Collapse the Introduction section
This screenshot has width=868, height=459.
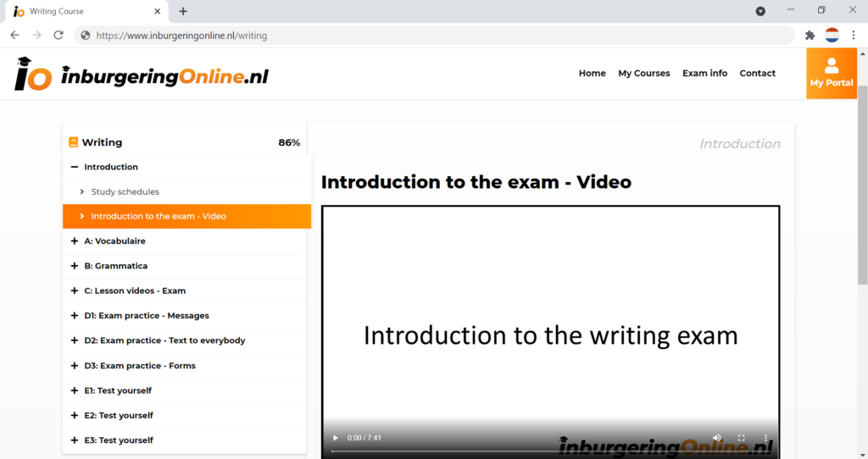tap(75, 167)
